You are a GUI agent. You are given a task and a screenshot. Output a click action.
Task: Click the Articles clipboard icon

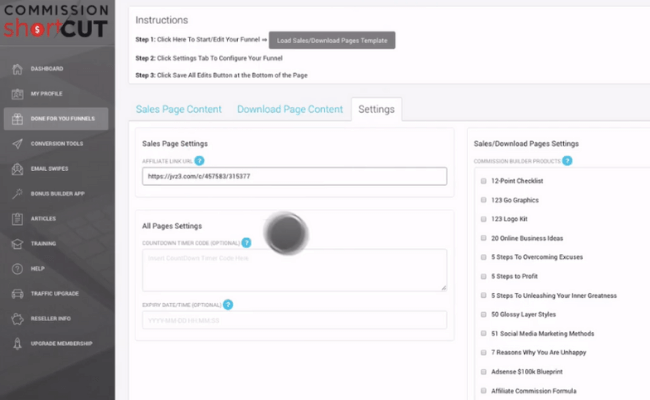[17, 218]
